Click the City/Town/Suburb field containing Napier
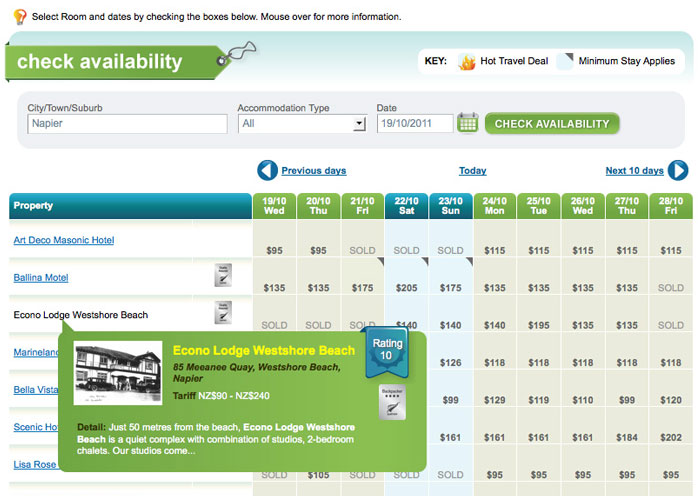Screen dimensions: 700x496 (127, 124)
